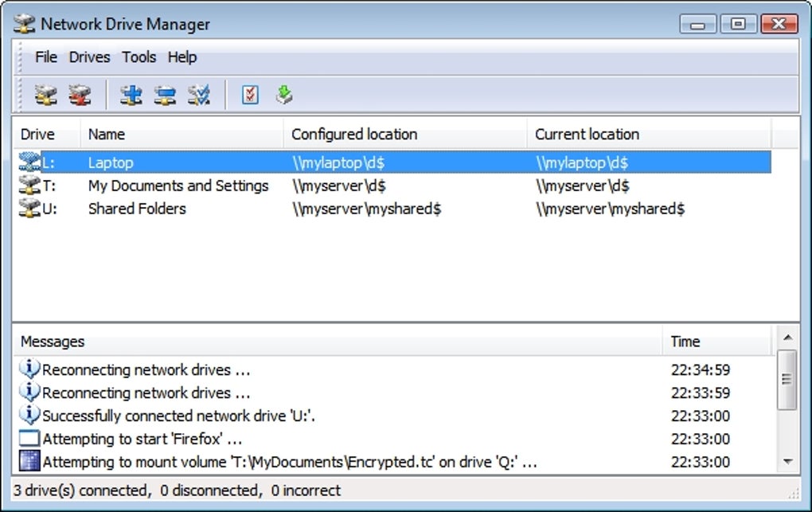This screenshot has height=512, width=812.
Task: Click the Time column header in messages
Action: pos(685,342)
